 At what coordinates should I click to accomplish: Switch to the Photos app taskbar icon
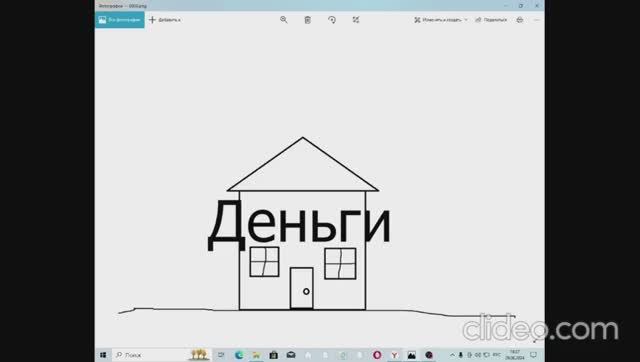pyautogui.click(x=411, y=355)
